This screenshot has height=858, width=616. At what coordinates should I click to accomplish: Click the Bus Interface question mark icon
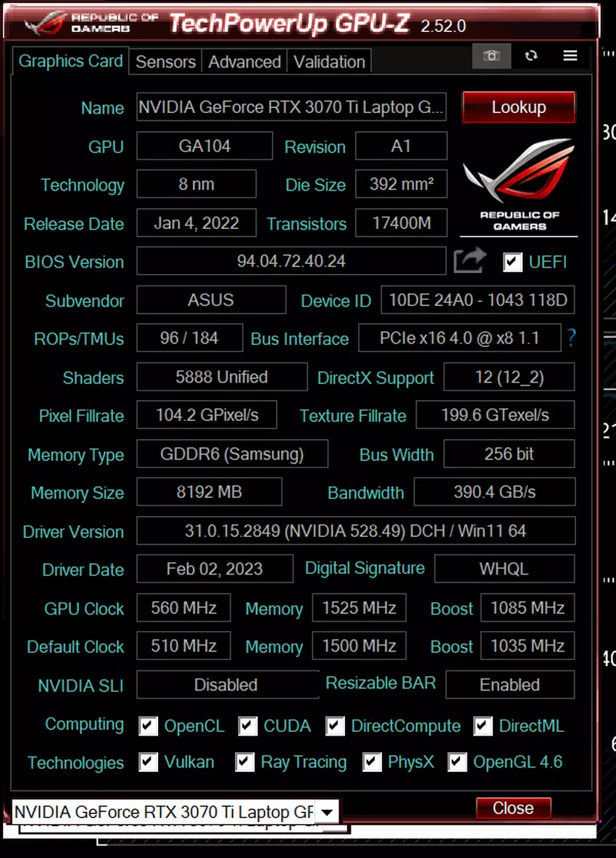point(572,338)
